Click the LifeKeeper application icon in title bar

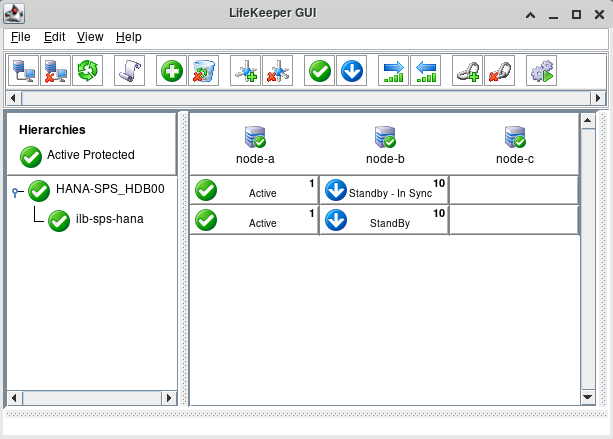coord(14,13)
